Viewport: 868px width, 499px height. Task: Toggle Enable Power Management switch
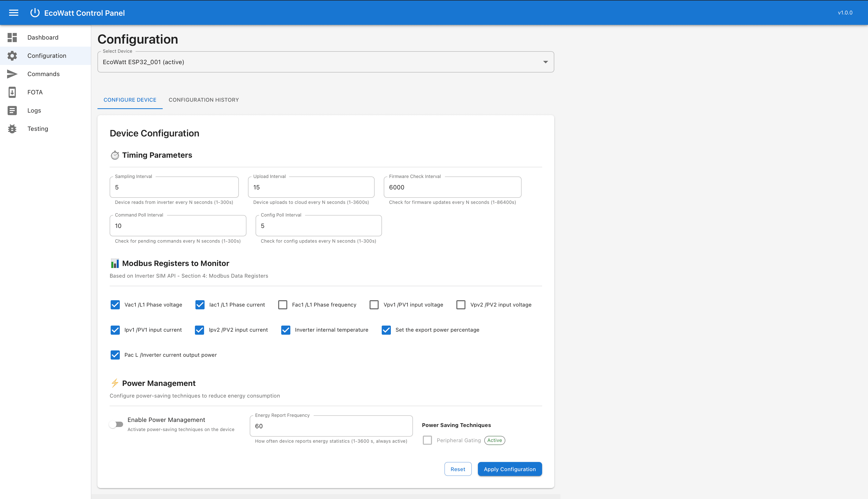coord(116,424)
